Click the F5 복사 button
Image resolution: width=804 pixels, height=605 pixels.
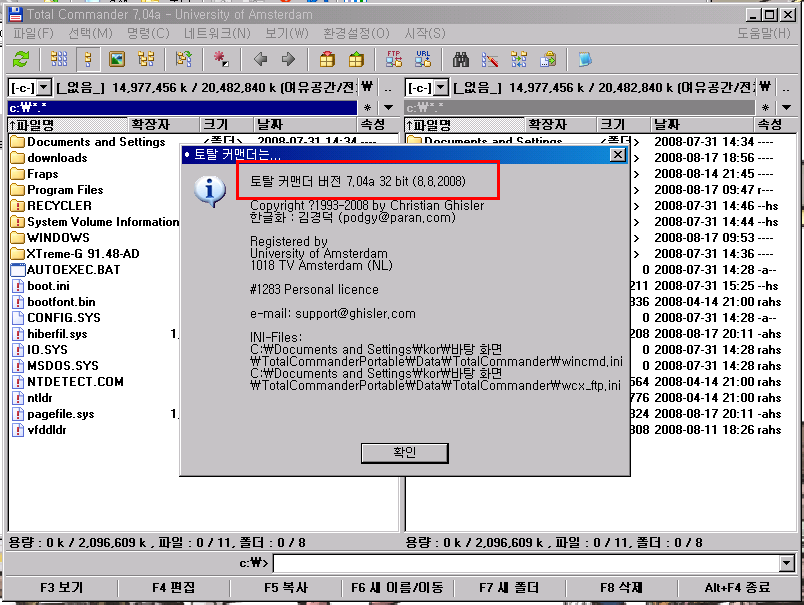pyautogui.click(x=286, y=588)
